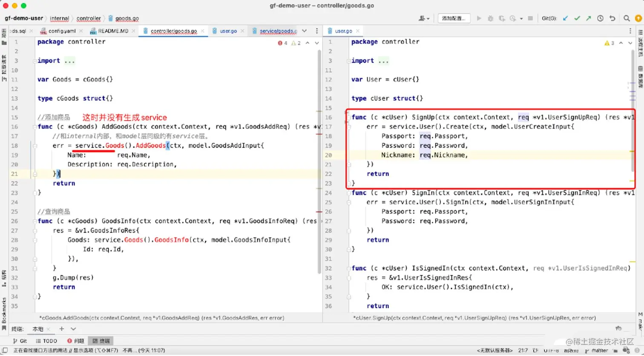Click the green Run arrow icon

(479, 18)
